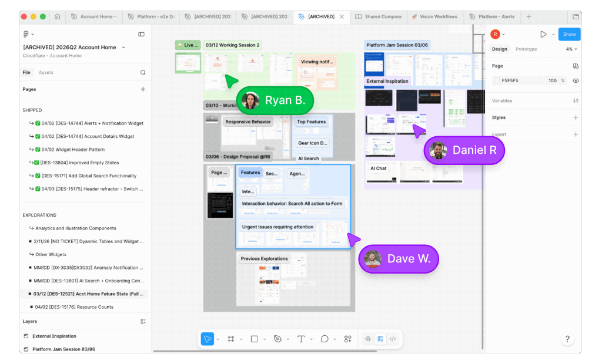Switch to Draw mode icon
The width and height of the screenshot is (602, 364).
pos(368,339)
